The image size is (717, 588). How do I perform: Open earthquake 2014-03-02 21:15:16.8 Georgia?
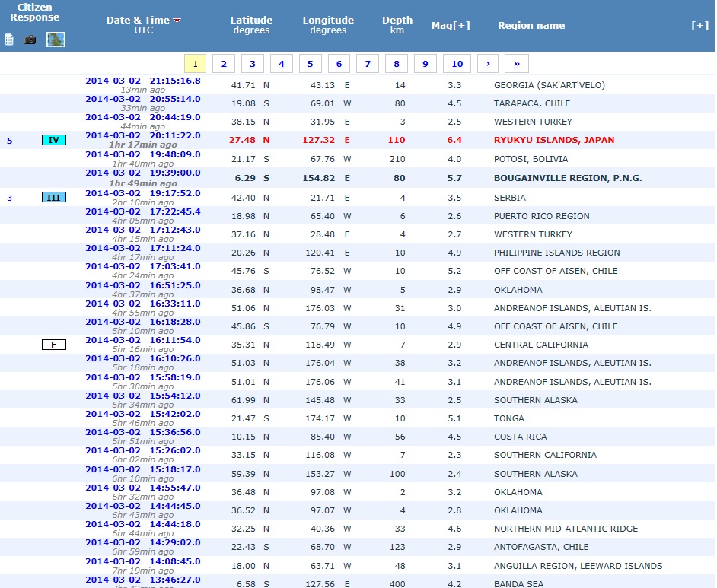pyautogui.click(x=143, y=81)
